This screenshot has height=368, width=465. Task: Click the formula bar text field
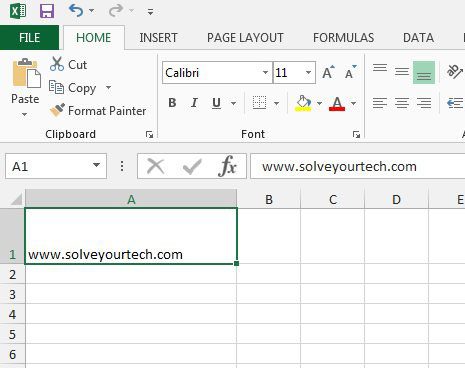[x=357, y=166]
